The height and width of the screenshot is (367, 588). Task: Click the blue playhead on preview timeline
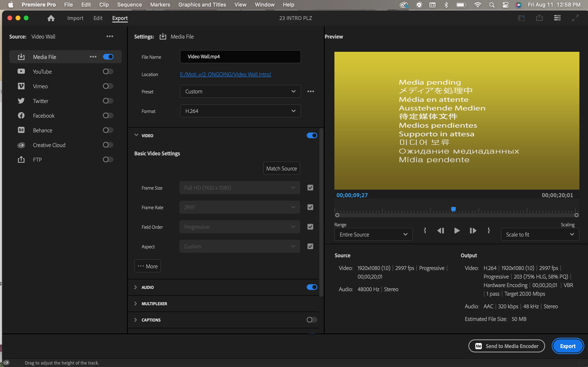[453, 209]
